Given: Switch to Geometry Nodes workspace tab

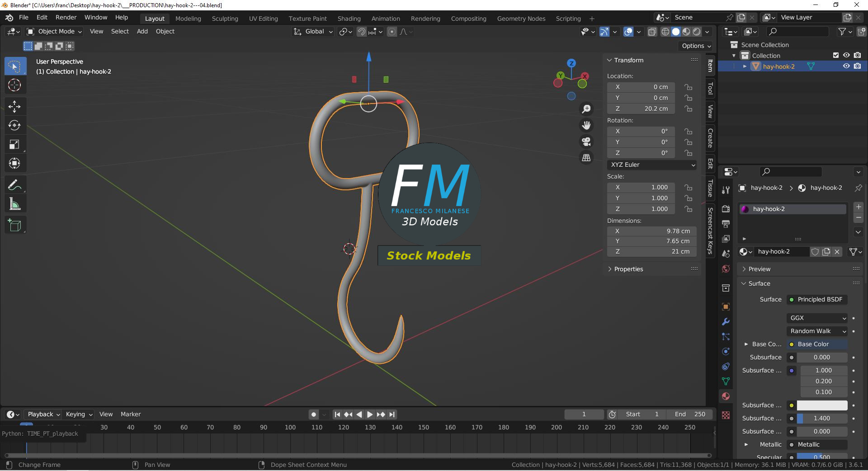Looking at the screenshot, I should pyautogui.click(x=521, y=19).
